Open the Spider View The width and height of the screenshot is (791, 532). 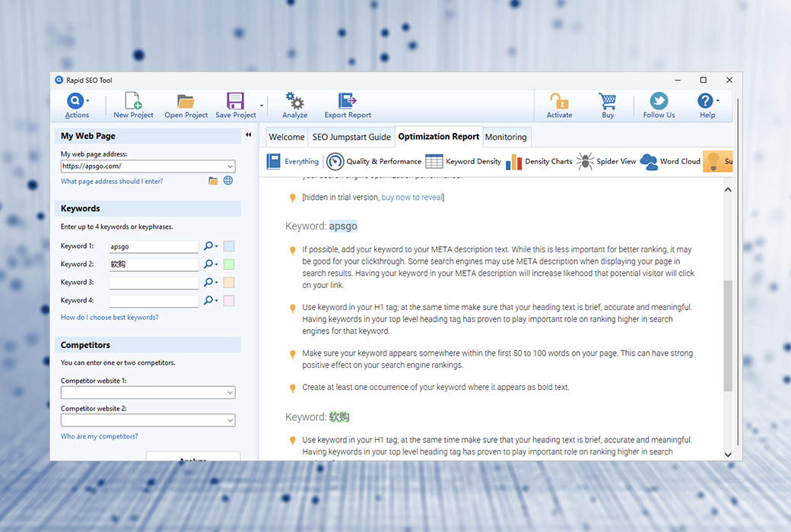[606, 161]
